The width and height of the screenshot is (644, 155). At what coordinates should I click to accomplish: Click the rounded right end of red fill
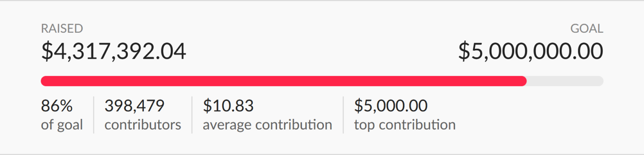tap(523, 81)
